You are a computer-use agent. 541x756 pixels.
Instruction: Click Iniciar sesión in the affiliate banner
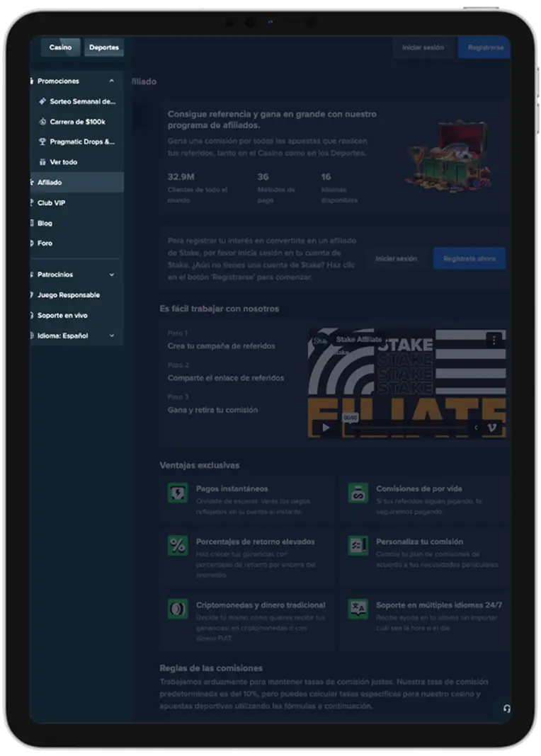[x=396, y=258]
